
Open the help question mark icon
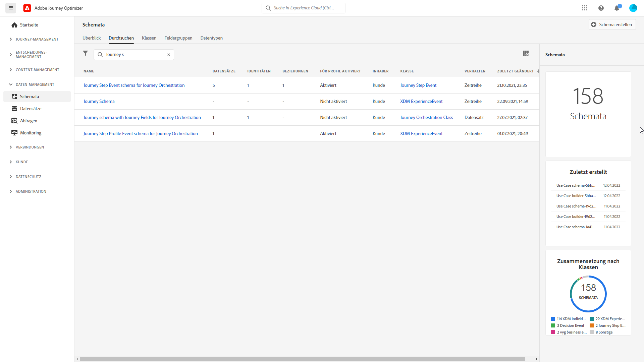tap(601, 8)
